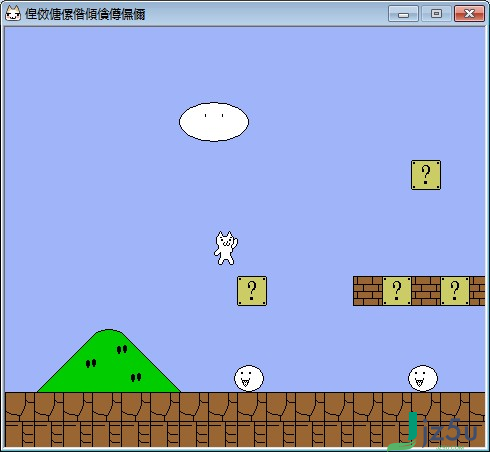
Task: Click the leftmost brick block in row
Action: tap(368, 291)
